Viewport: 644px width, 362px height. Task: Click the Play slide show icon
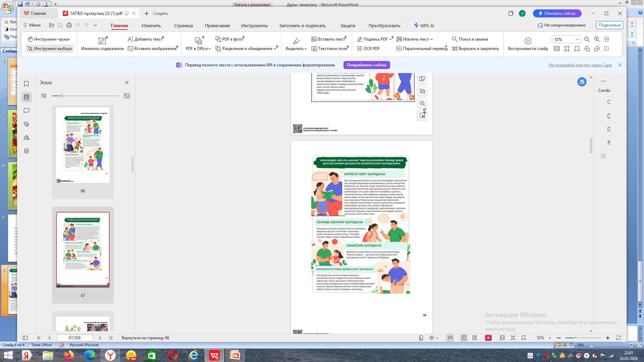pos(528,41)
